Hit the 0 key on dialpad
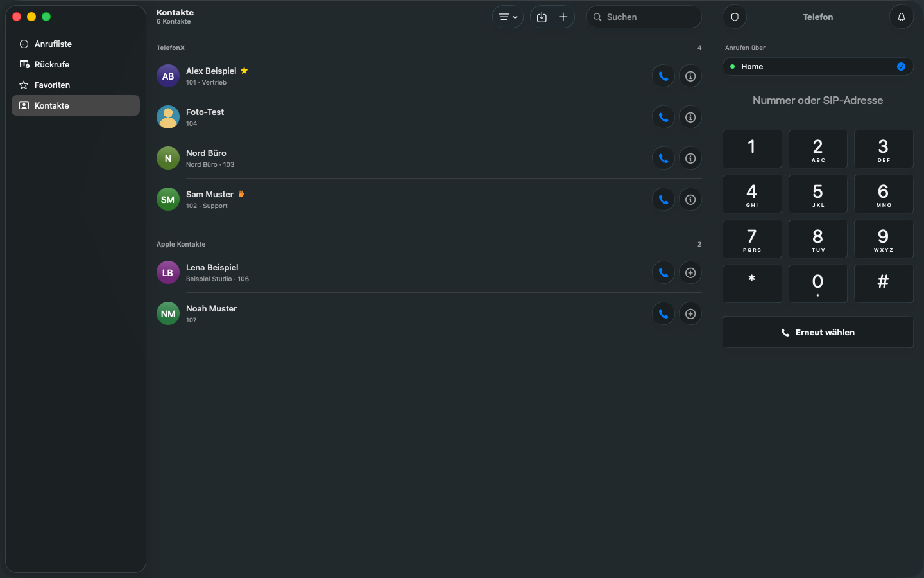Viewport: 924px width, 578px height. (x=818, y=284)
